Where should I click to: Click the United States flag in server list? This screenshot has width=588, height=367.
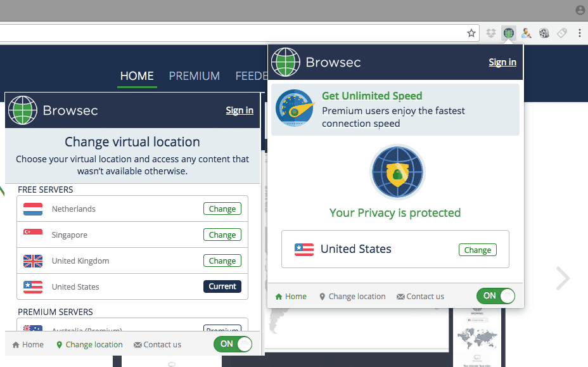[x=33, y=287]
